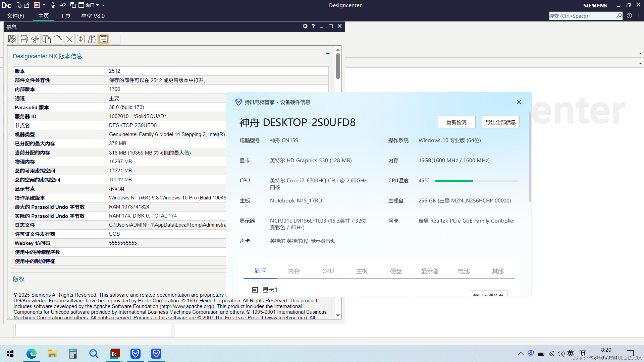Click the magnifier icon in the search box
The height and width of the screenshot is (362, 644).
[x=619, y=16]
